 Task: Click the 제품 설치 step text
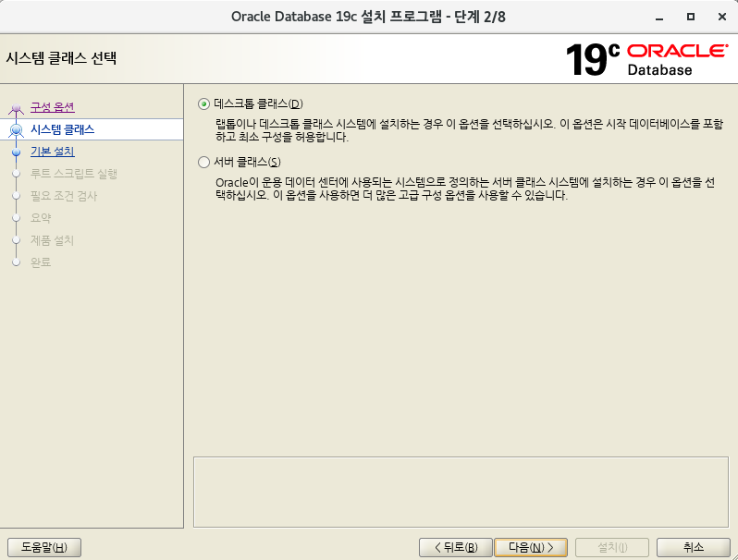[52, 240]
